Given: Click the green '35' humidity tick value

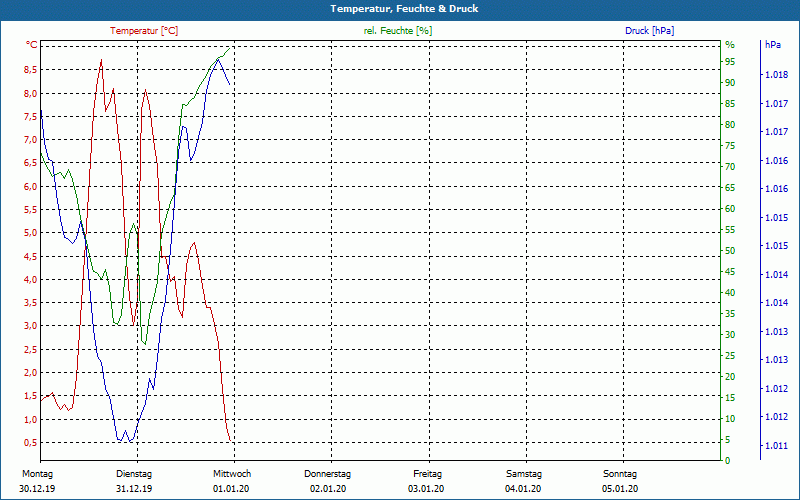Looking at the screenshot, I should click(x=730, y=314).
